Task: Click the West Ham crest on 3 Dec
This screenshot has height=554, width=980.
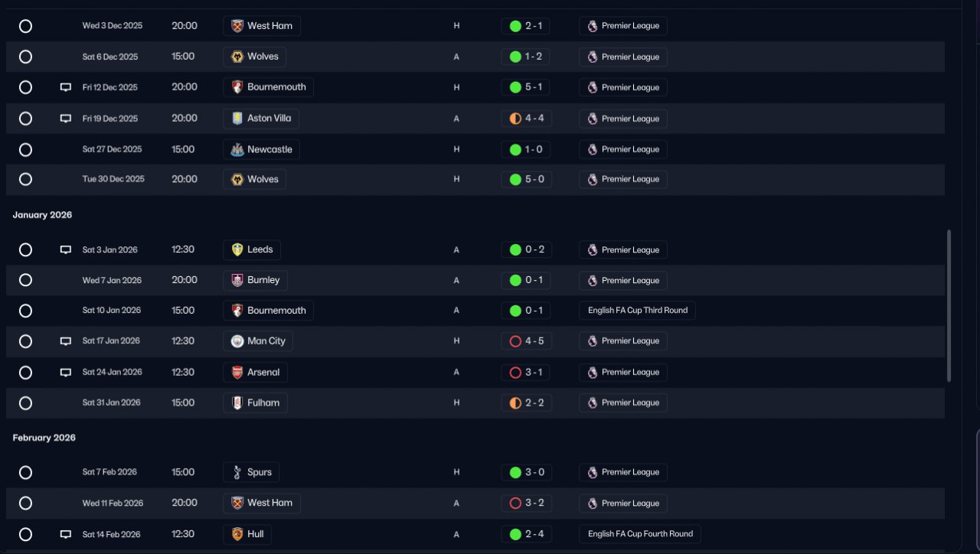Action: tap(237, 26)
